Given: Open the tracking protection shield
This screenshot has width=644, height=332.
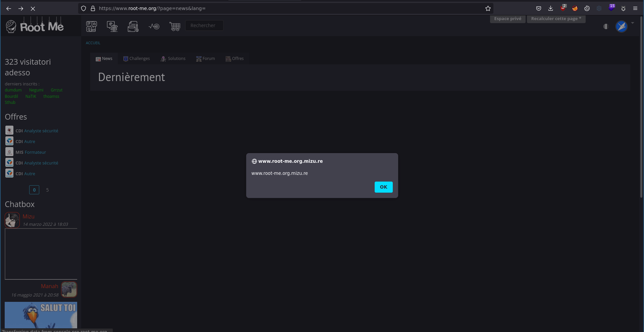Looking at the screenshot, I should click(84, 8).
